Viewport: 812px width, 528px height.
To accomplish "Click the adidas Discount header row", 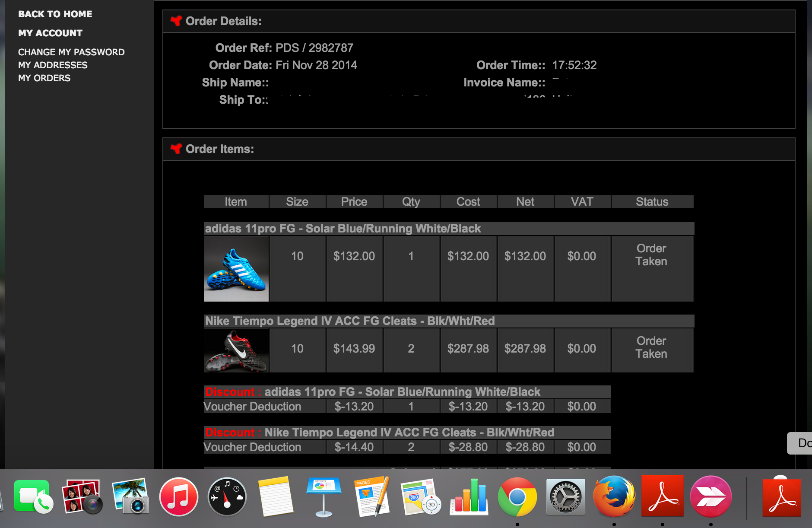I will coord(407,392).
